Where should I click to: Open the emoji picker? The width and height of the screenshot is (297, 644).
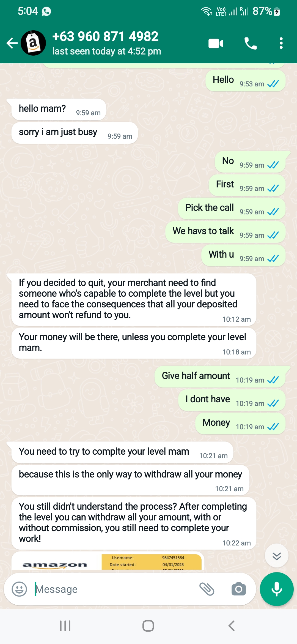point(19,589)
